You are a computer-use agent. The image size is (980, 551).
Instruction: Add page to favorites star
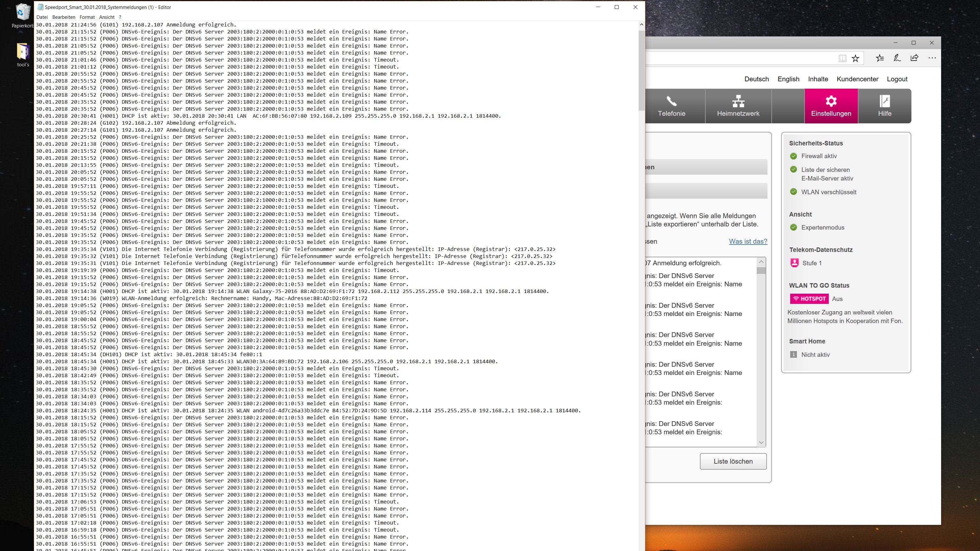click(855, 58)
